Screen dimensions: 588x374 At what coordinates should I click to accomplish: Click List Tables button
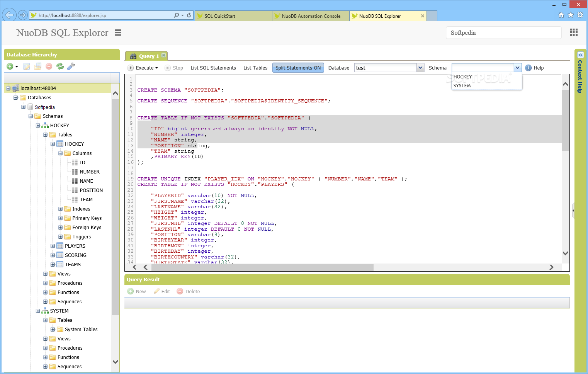[255, 68]
